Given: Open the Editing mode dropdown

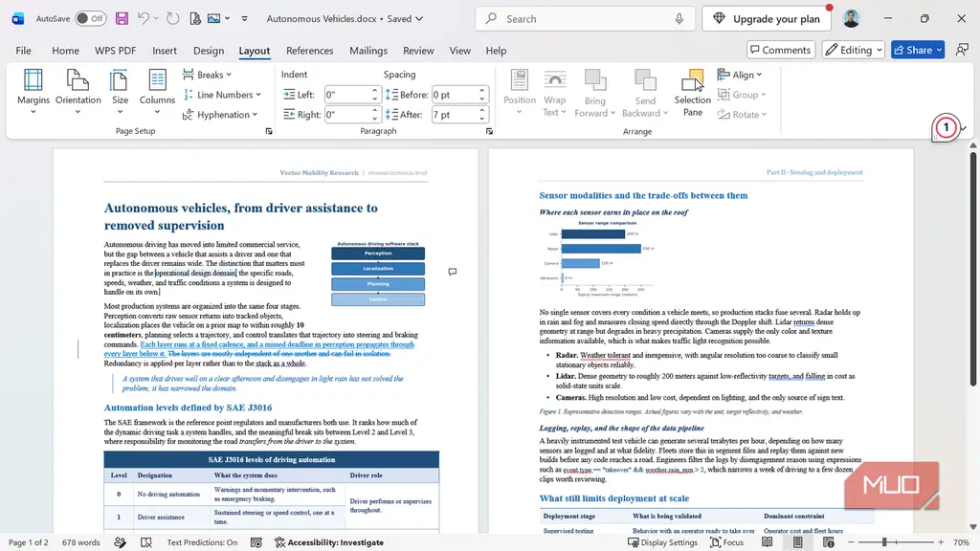Looking at the screenshot, I should pyautogui.click(x=853, y=50).
